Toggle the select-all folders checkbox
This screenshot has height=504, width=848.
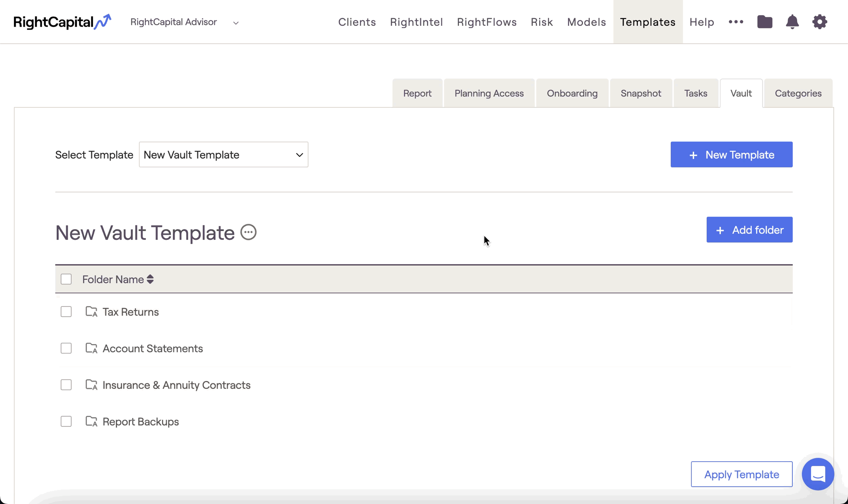tap(66, 279)
